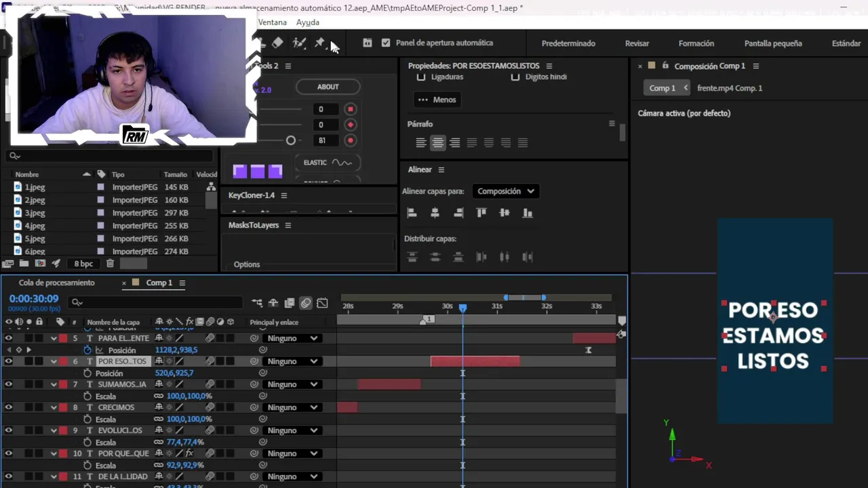Open parent dropdown for POR ESO...TOS layer
The image size is (868, 488).
pos(292,361)
